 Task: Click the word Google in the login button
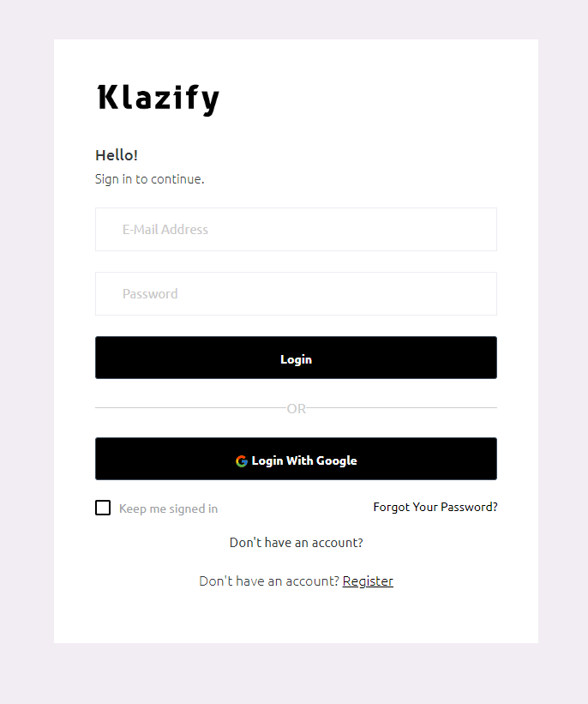tap(337, 461)
